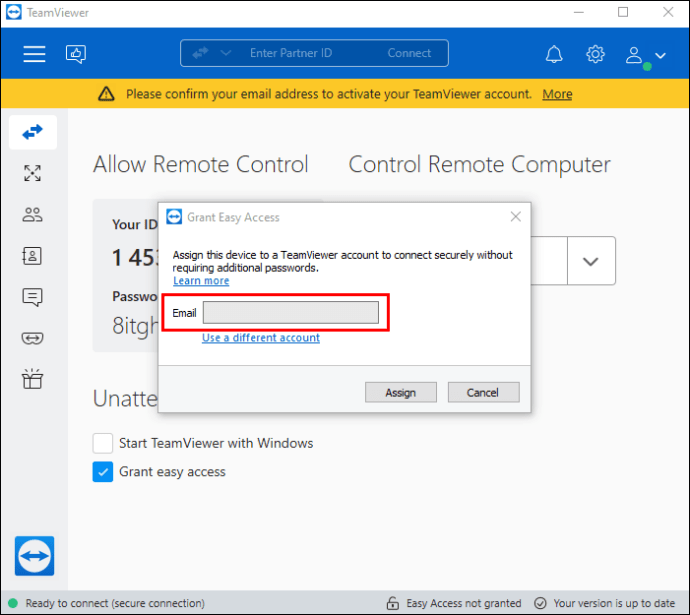Select Remote Control sidebar tab
The height and width of the screenshot is (615, 690).
(x=33, y=132)
